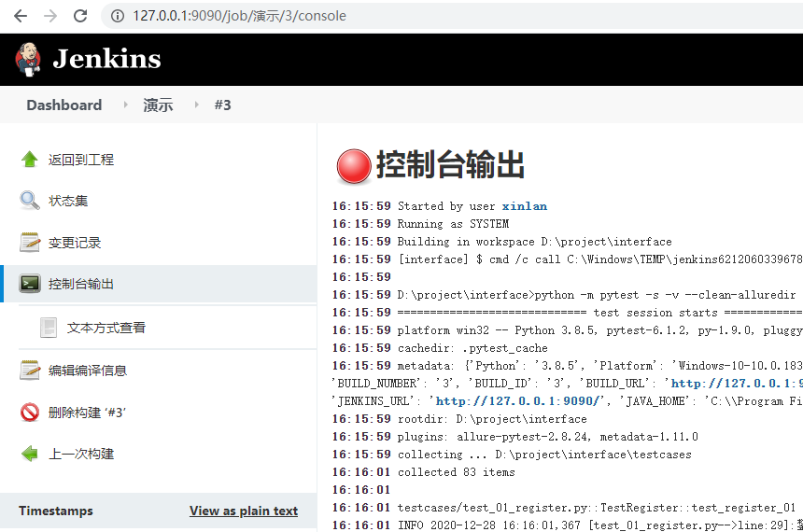803x532 pixels.
Task: Open the BUILD_URL link in console output
Action: point(737,383)
